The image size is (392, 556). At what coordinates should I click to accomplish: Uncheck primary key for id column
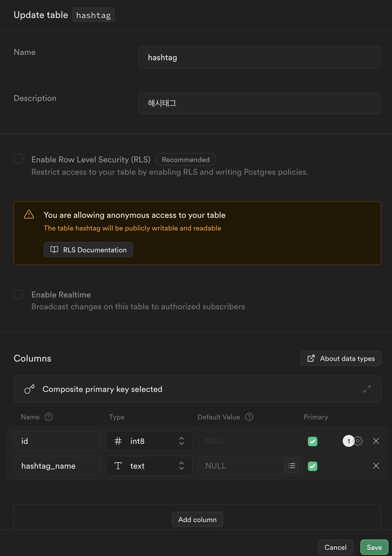click(x=313, y=441)
